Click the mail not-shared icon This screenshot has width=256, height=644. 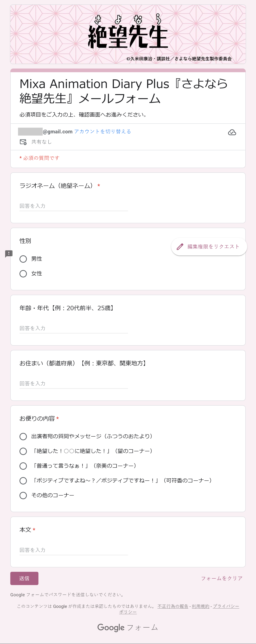[23, 142]
